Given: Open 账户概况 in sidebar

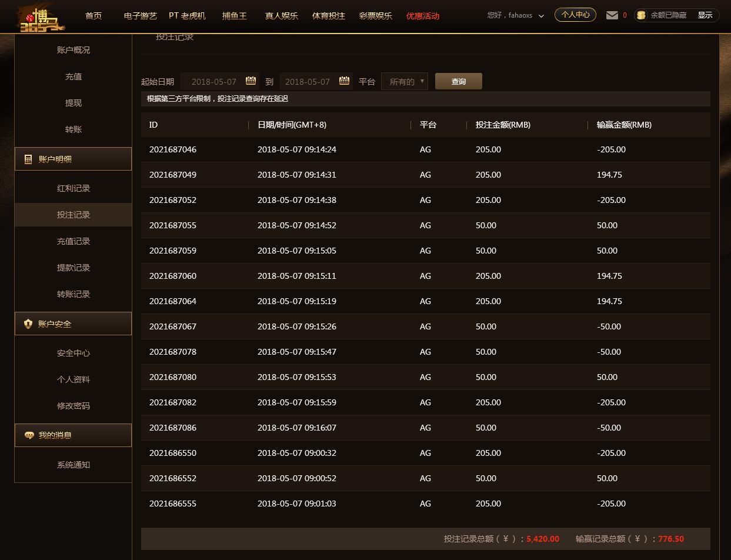Looking at the screenshot, I should click(x=74, y=50).
